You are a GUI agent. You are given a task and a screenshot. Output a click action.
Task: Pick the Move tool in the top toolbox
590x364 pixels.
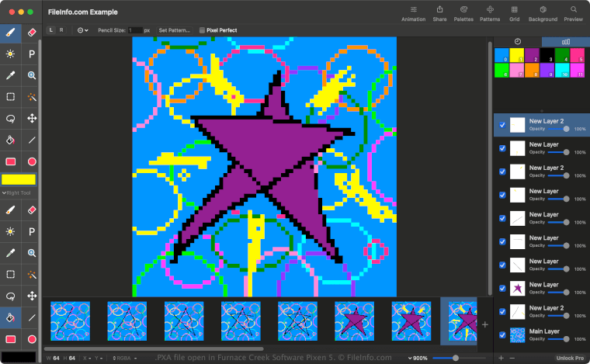pos(32,119)
